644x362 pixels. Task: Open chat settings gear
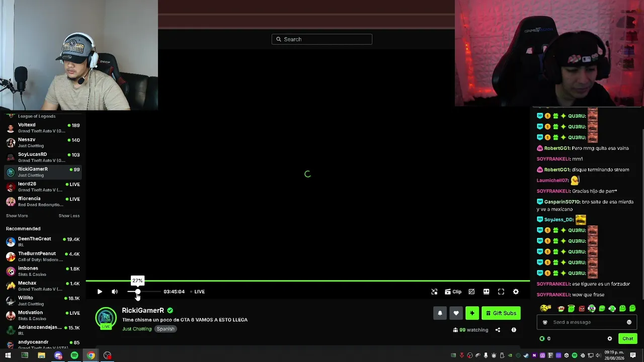coord(610,339)
